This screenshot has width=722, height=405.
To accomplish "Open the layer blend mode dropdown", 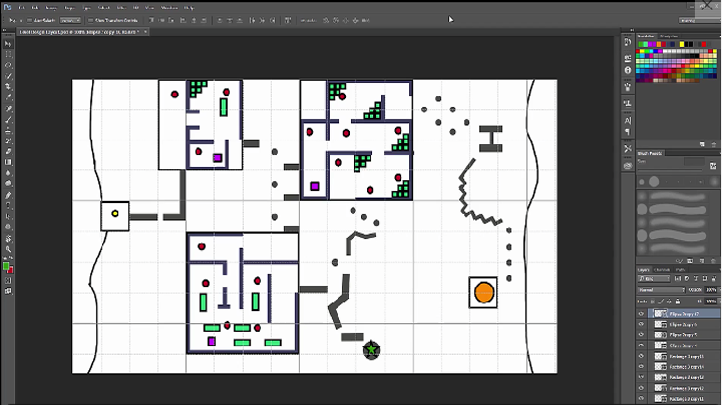I will coord(661,290).
